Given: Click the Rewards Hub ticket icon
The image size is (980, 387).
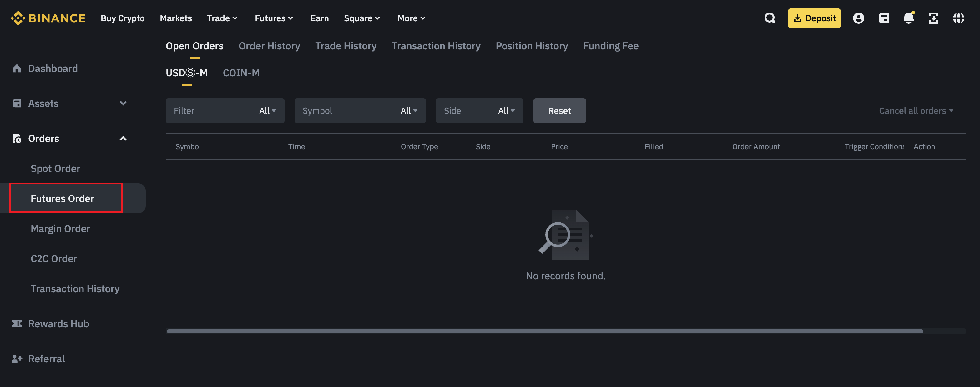Looking at the screenshot, I should point(17,324).
